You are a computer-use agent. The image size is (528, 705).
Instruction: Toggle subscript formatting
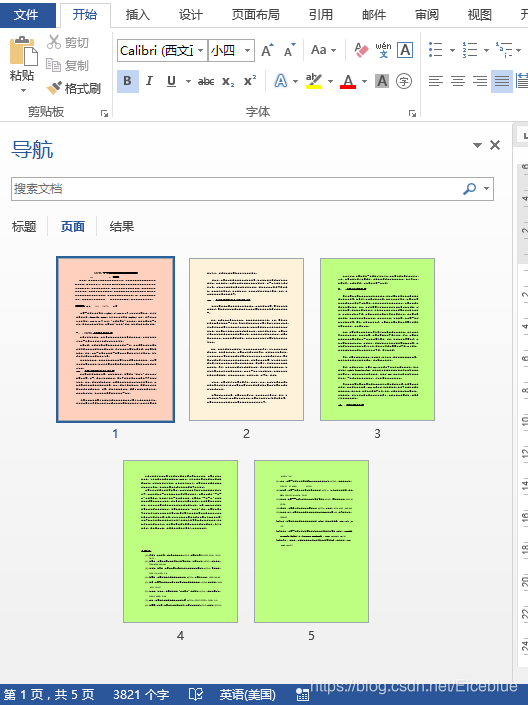(x=228, y=81)
